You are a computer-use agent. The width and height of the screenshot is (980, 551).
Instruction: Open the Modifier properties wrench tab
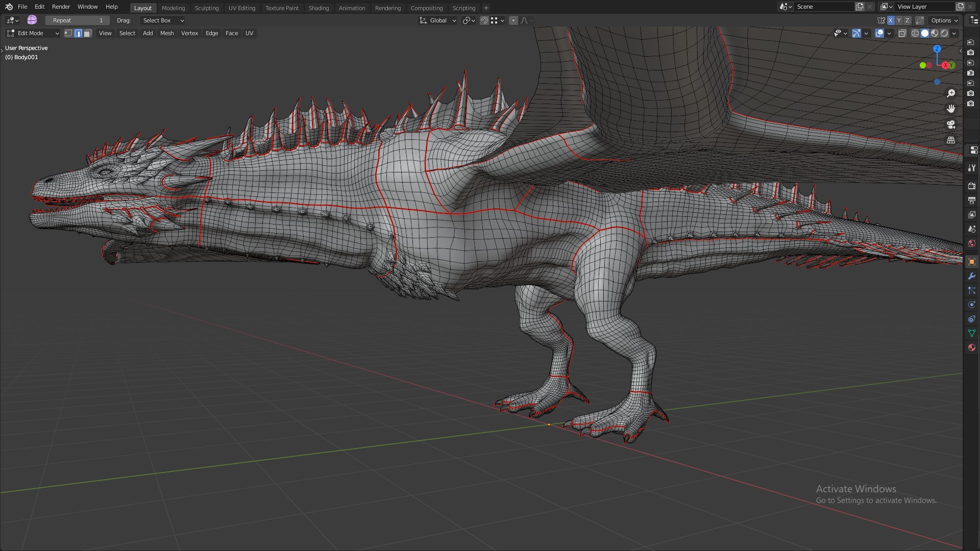point(972,276)
